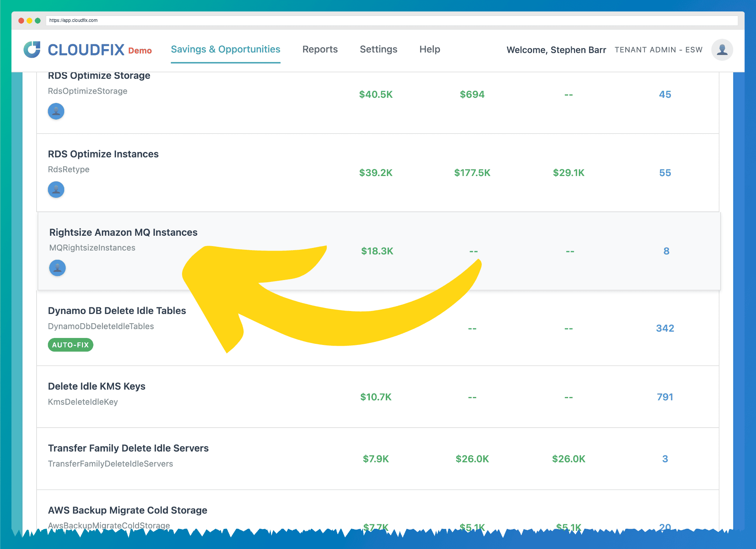Image resolution: width=756 pixels, height=549 pixels.
Task: Click the browser's yellow minimize traffic light
Action: [29, 21]
